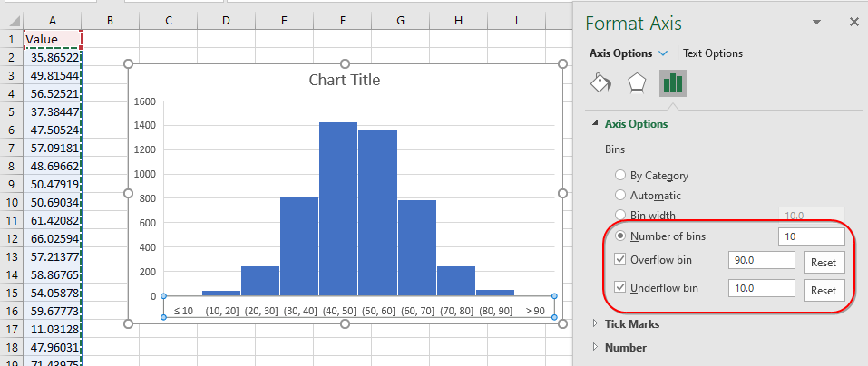Toggle the Underflow bin checkbox

620,287
